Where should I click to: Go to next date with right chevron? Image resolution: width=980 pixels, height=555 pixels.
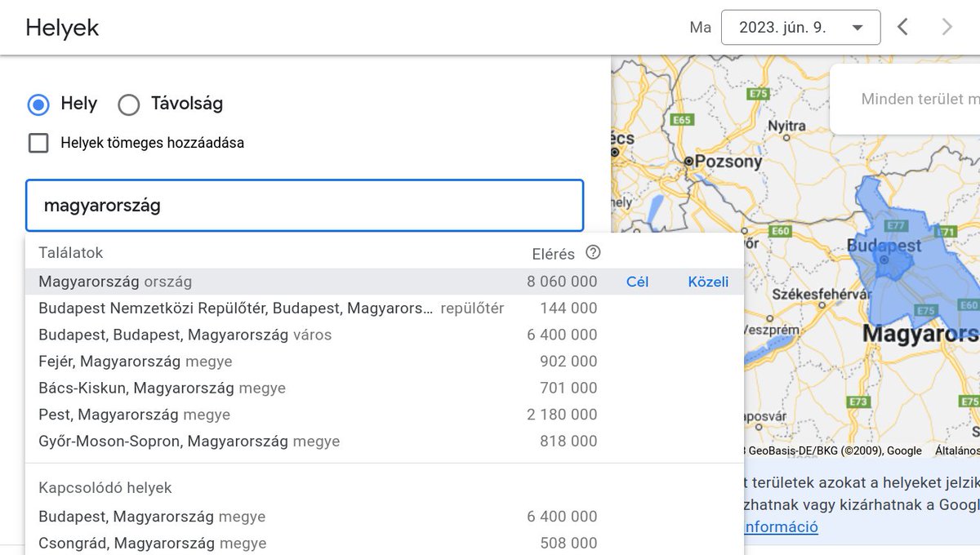pyautogui.click(x=947, y=27)
